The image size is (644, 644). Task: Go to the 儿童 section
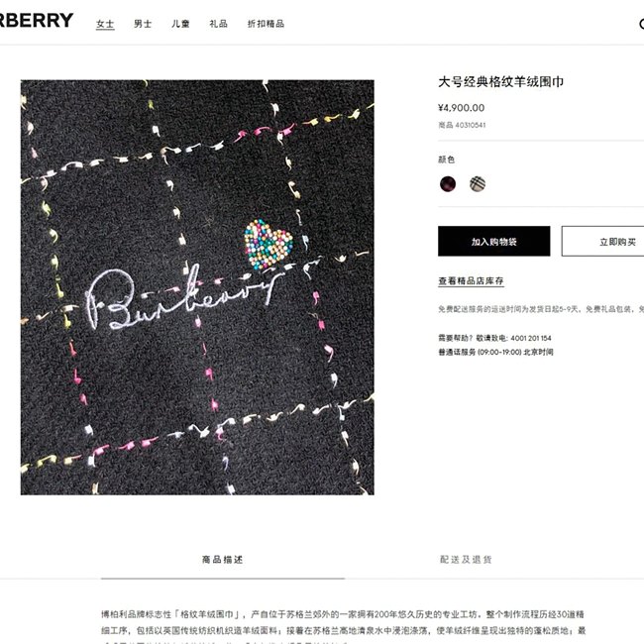tap(180, 24)
